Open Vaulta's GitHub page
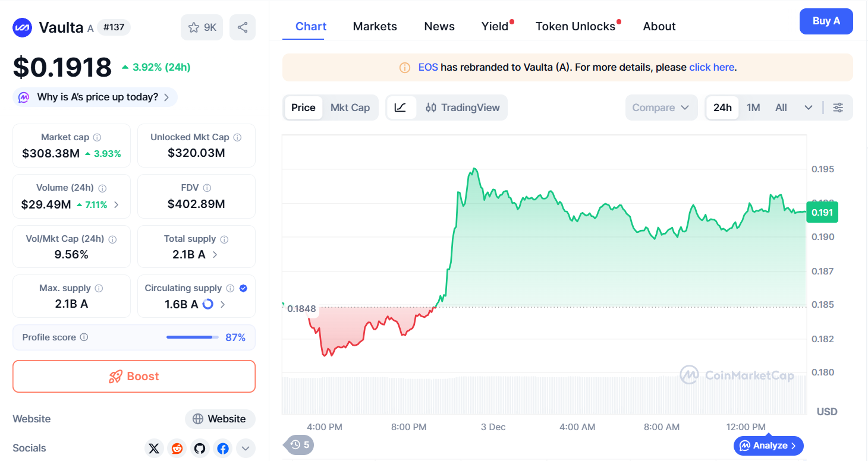The image size is (868, 461). coord(200,448)
